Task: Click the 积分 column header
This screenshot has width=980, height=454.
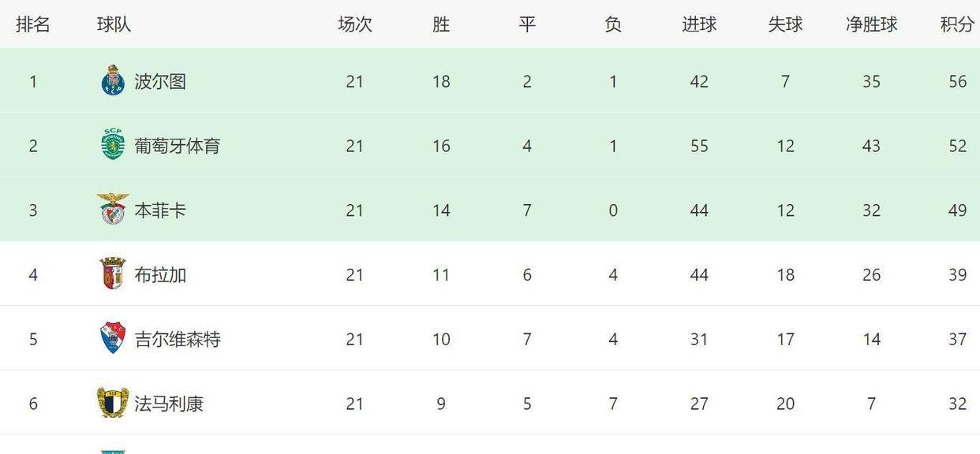Action: (957, 24)
